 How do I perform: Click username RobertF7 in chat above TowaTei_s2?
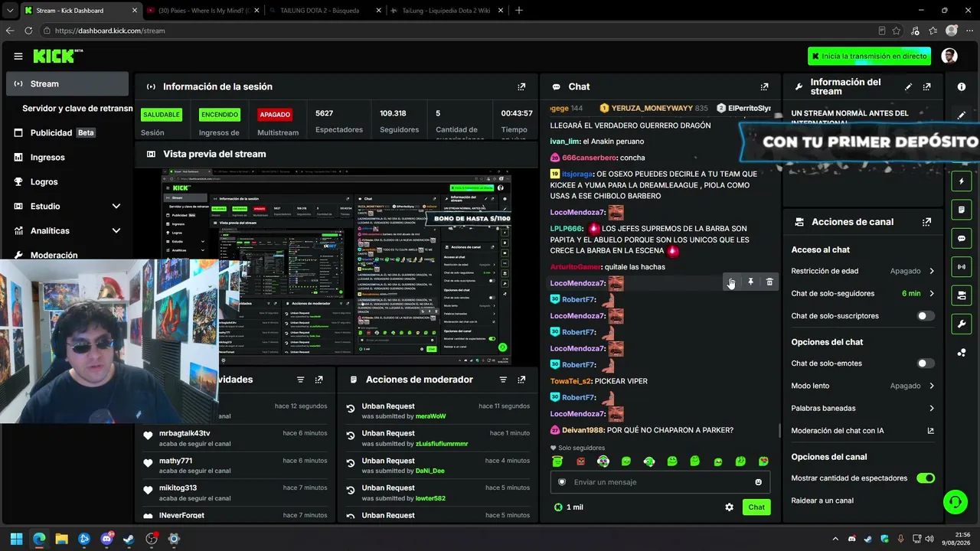tap(578, 365)
